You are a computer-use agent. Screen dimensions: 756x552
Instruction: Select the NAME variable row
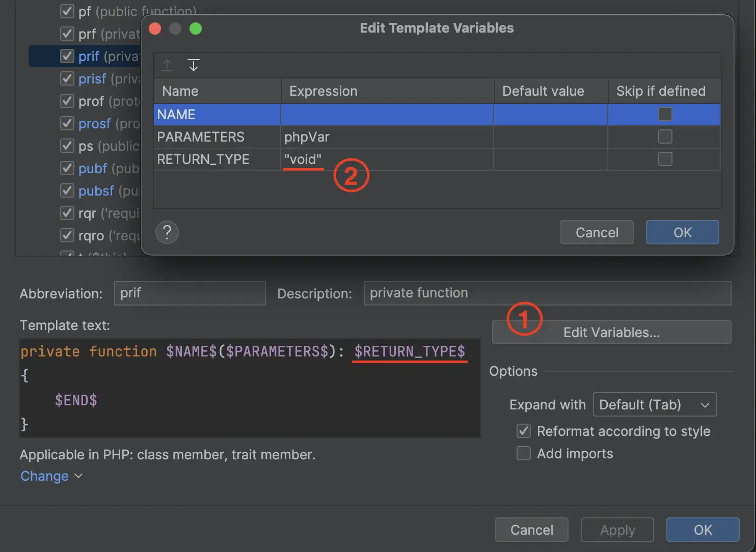[437, 114]
